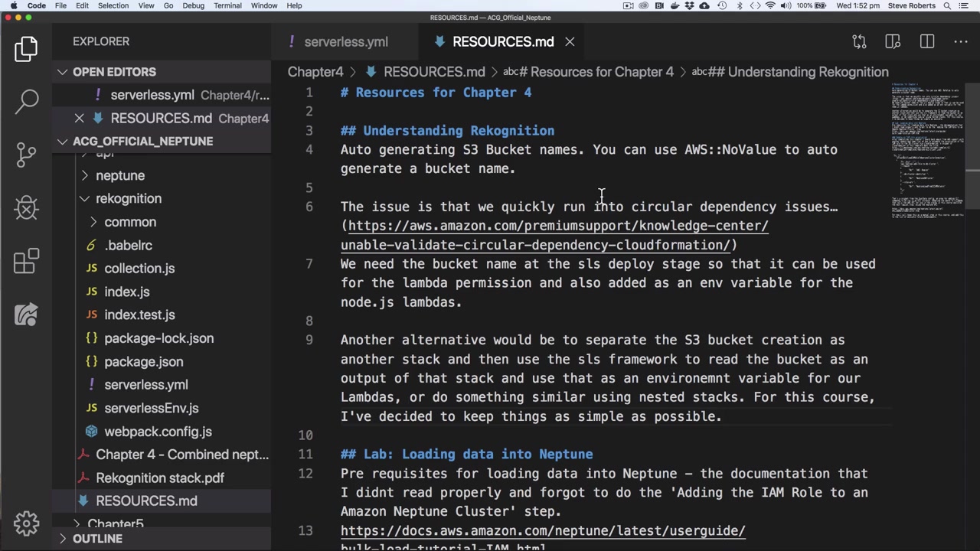This screenshot has width=980, height=551.
Task: Open the Manage gear menu
Action: pos(26,523)
